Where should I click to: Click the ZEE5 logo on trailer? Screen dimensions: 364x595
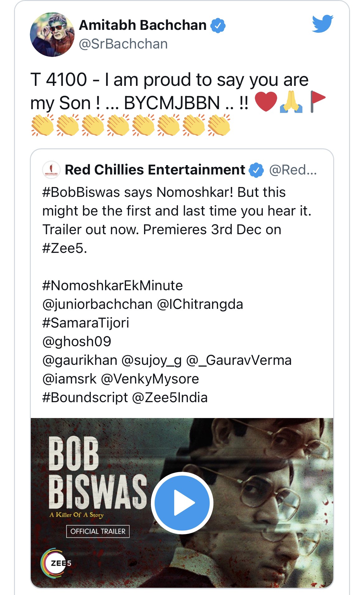click(56, 563)
